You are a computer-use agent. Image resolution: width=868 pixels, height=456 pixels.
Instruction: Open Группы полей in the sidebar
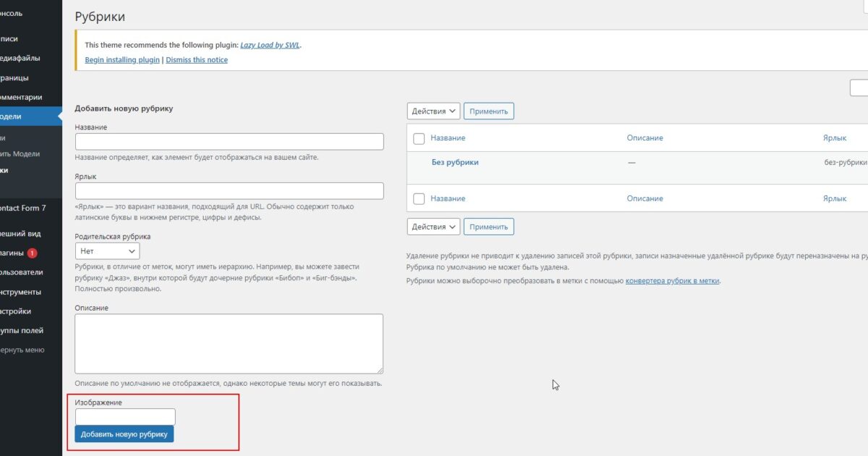click(x=22, y=331)
